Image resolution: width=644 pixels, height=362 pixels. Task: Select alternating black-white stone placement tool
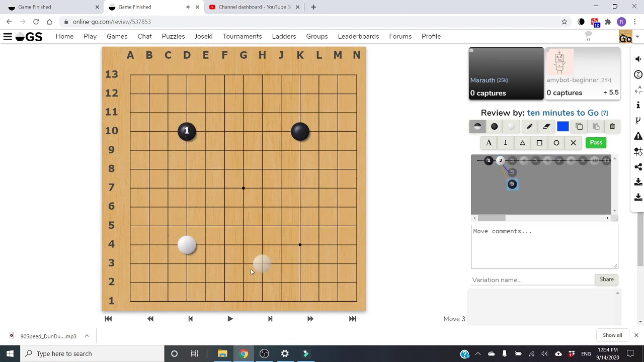click(x=477, y=127)
